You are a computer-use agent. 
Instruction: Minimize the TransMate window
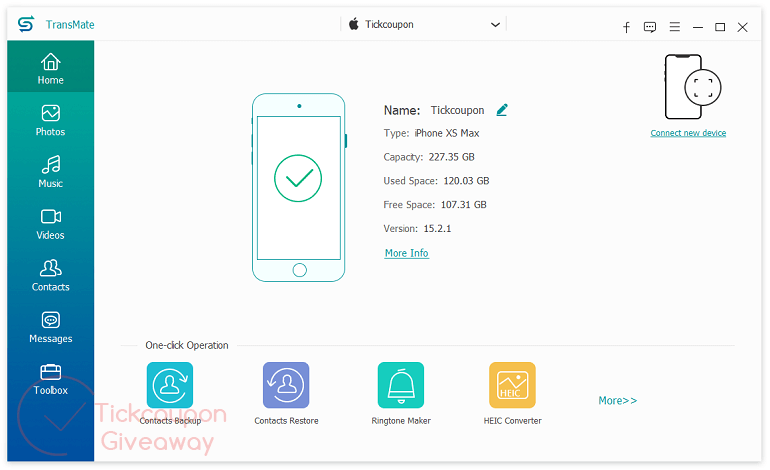[x=698, y=28]
